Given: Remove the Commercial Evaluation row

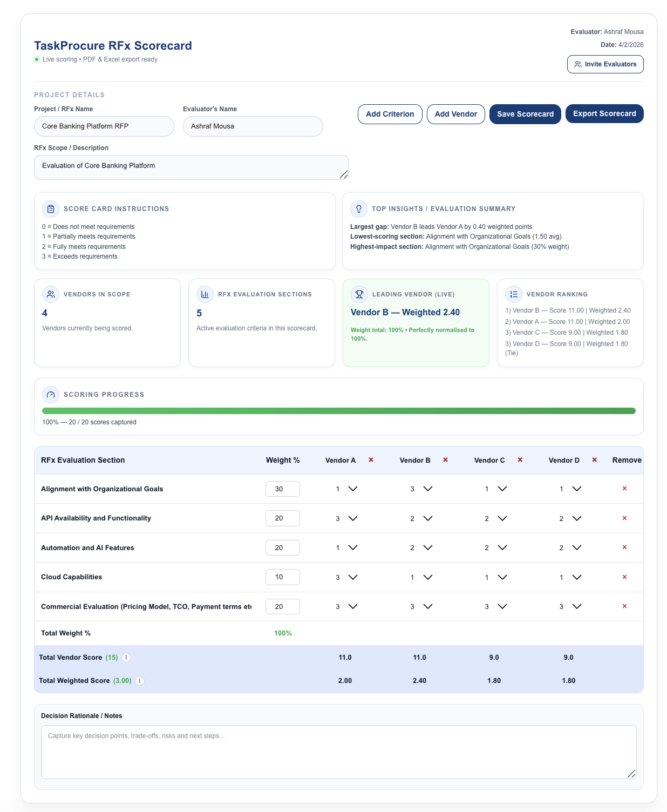Looking at the screenshot, I should point(624,606).
